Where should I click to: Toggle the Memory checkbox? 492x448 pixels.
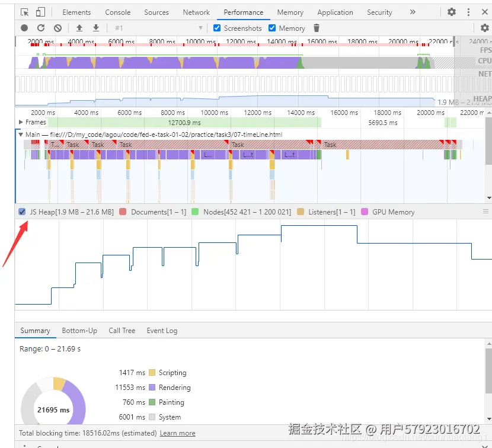(272, 28)
